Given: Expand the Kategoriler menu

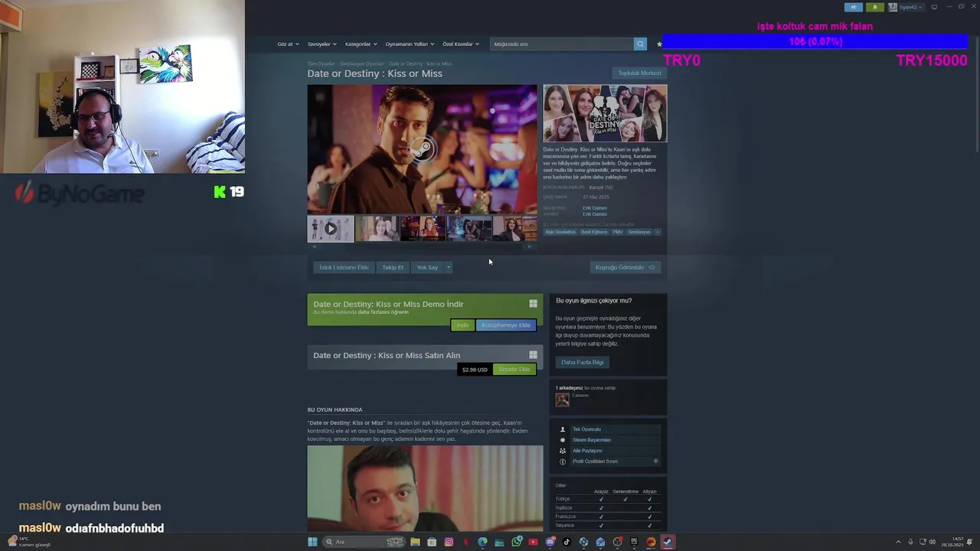Looking at the screenshot, I should pos(361,44).
